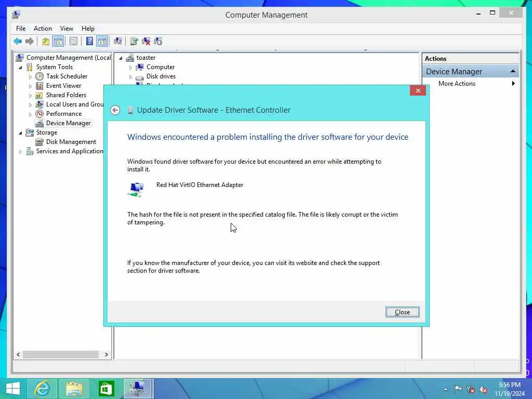Click the Red Hat VirtIO Ethernet Adapter icon
This screenshot has height=399, width=532.
coord(136,190)
